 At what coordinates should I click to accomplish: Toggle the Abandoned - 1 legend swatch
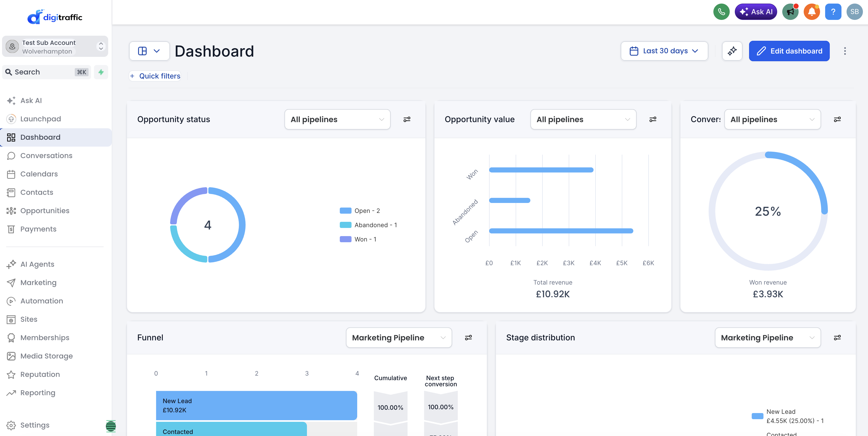(345, 225)
